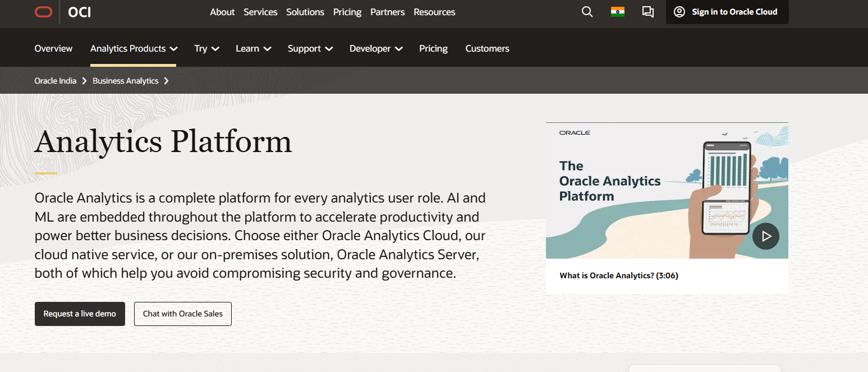Image resolution: width=868 pixels, height=372 pixels.
Task: Expand the Analytics Products dropdown
Action: (x=134, y=48)
